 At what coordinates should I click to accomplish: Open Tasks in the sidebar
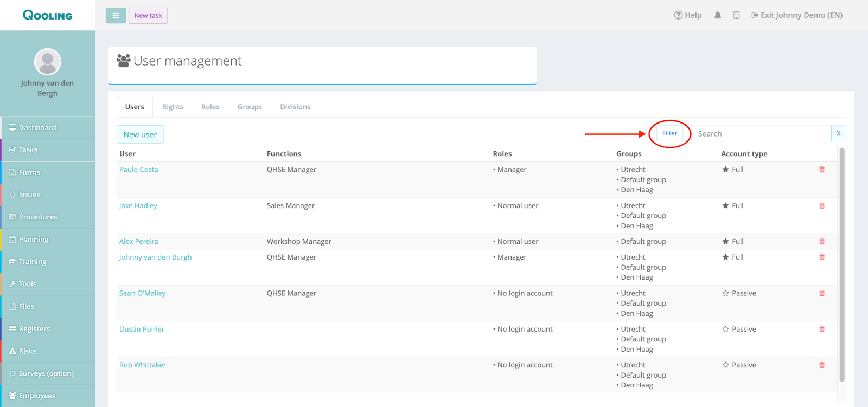[48, 150]
